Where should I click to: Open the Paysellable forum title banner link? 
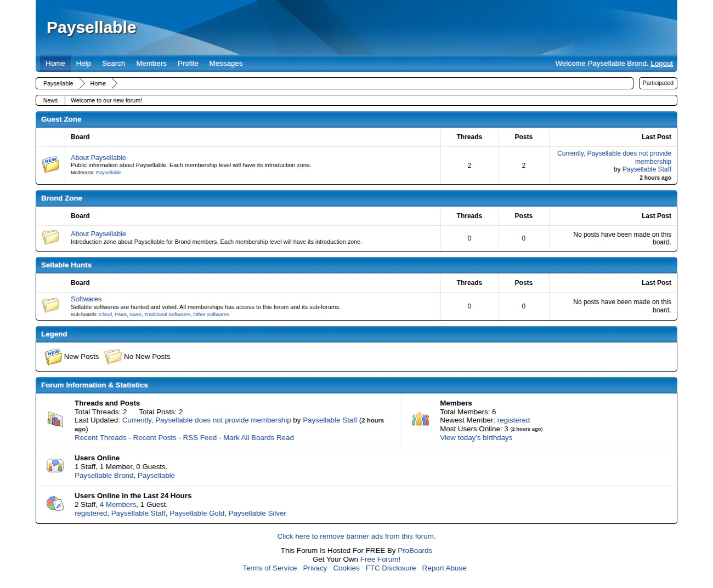[92, 27]
